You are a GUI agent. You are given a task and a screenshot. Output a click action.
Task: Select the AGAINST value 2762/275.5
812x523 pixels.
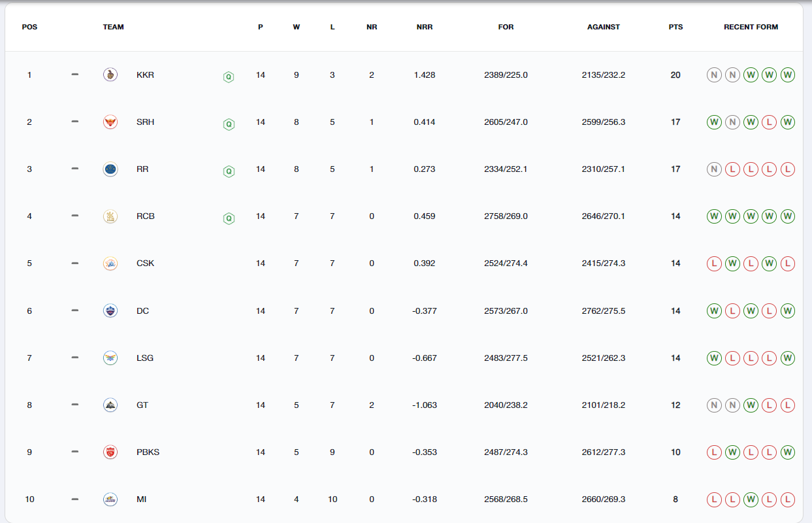click(604, 311)
